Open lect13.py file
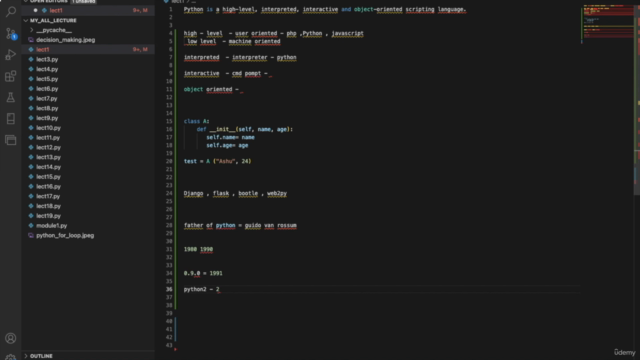 (48, 157)
